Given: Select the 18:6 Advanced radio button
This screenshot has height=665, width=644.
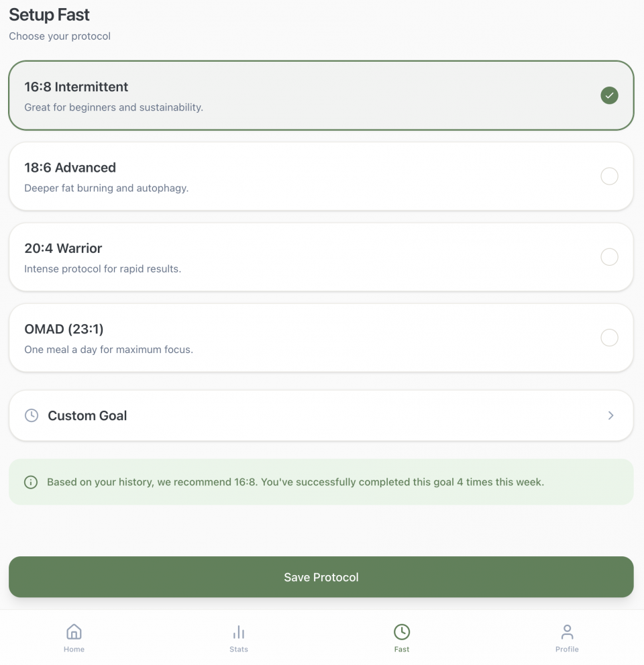Looking at the screenshot, I should pyautogui.click(x=609, y=176).
